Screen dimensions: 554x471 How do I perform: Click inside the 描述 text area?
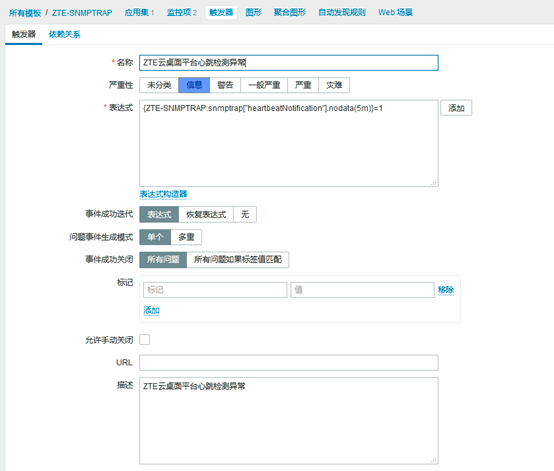(x=289, y=421)
